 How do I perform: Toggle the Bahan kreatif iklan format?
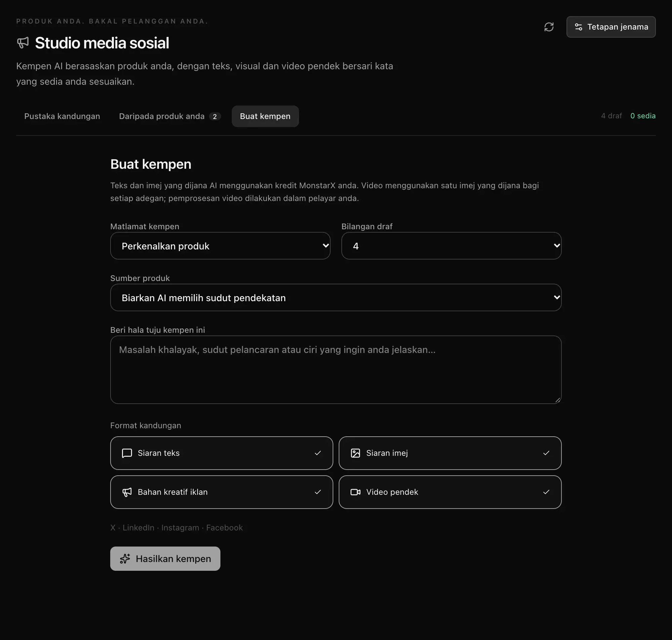[x=222, y=492]
